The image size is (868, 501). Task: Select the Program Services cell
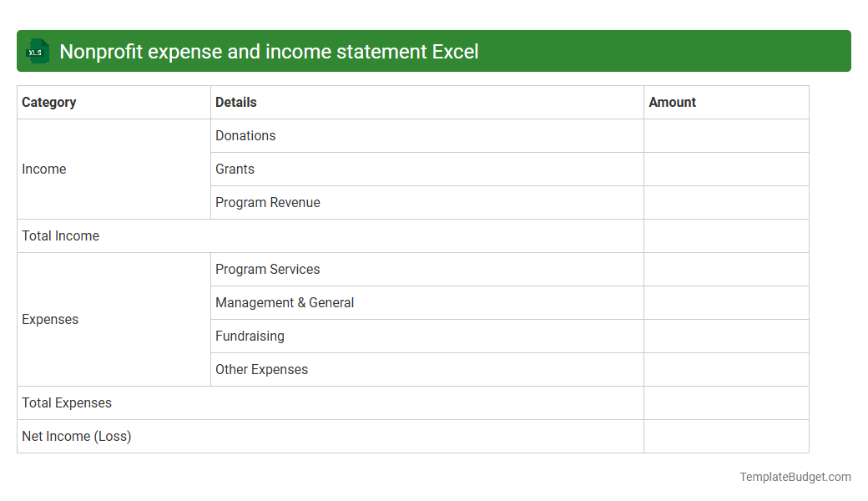tap(268, 269)
